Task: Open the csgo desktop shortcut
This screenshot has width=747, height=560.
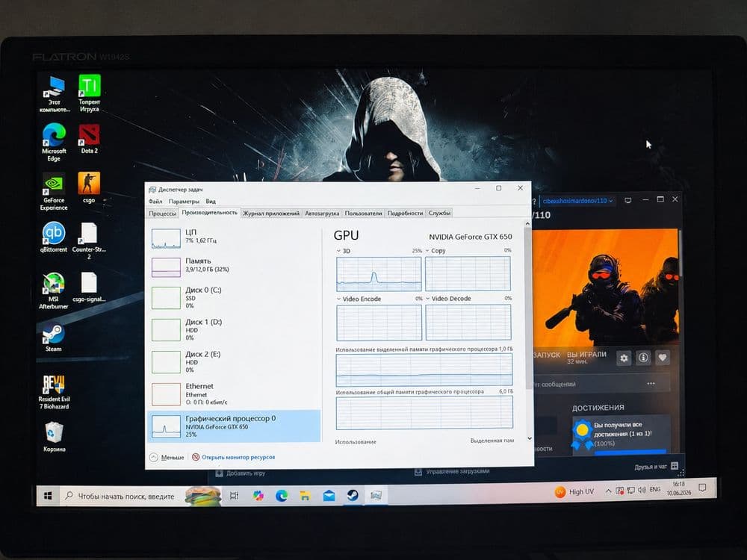Action: pos(89,188)
